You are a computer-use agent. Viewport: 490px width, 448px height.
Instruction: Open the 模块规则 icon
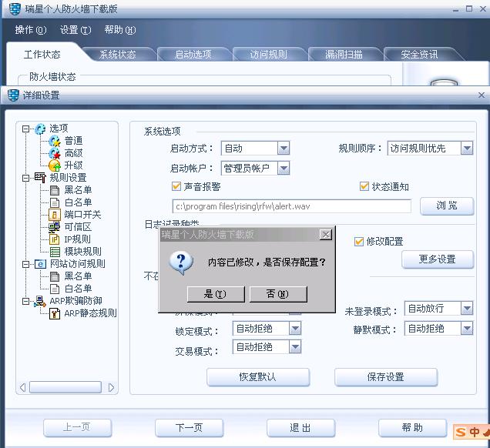pyautogui.click(x=55, y=252)
